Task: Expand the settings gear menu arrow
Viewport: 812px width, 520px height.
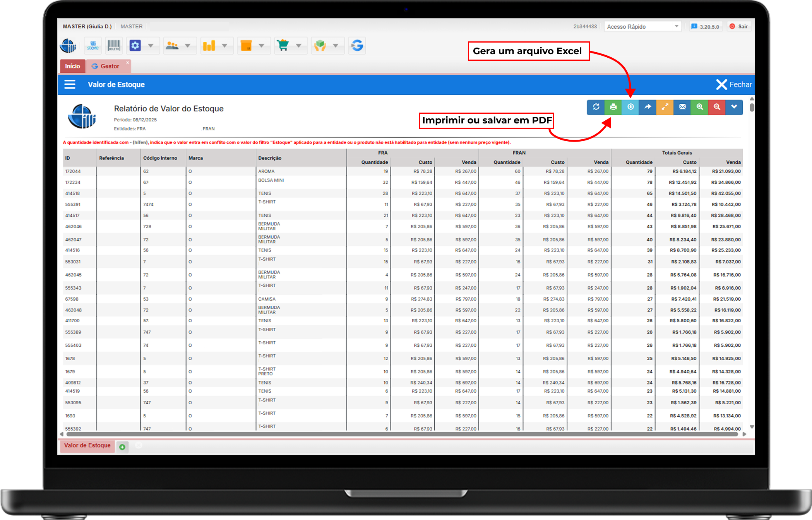Action: click(x=151, y=46)
